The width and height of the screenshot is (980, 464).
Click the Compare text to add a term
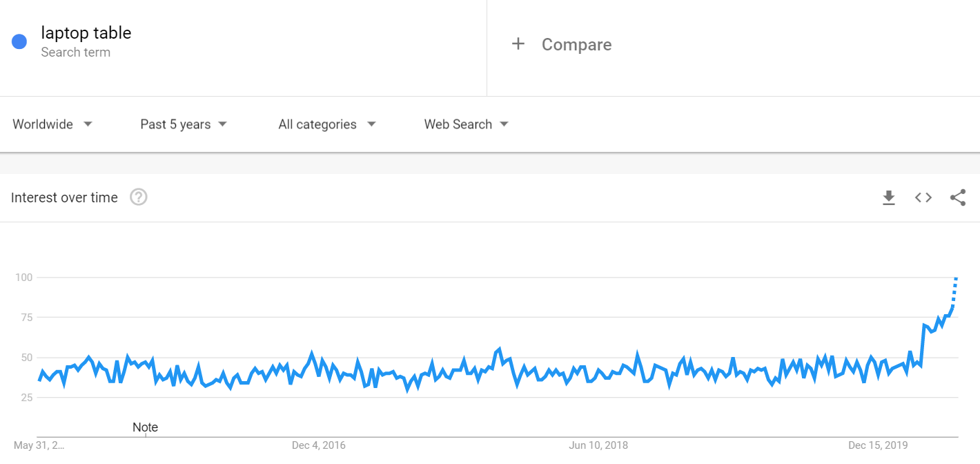(x=576, y=45)
